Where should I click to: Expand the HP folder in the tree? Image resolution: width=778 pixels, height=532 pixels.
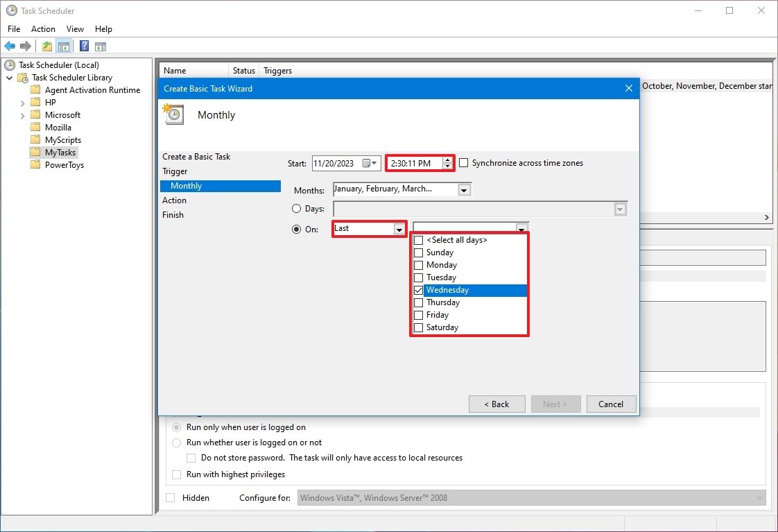23,102
